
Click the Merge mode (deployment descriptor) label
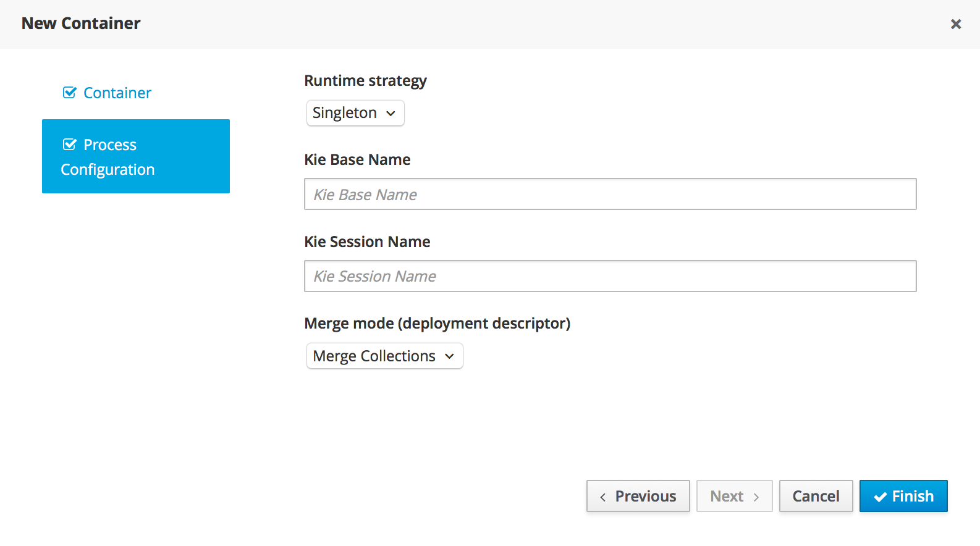point(437,324)
